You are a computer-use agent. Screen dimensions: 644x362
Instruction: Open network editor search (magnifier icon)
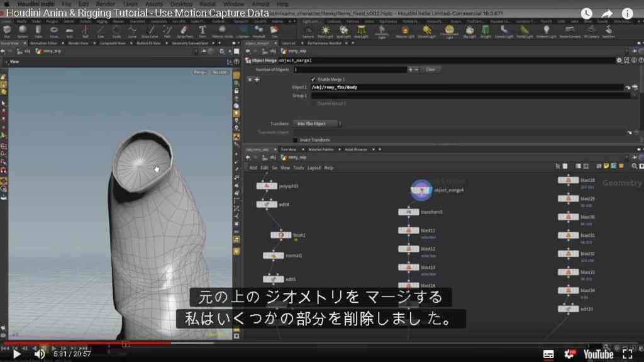click(x=635, y=166)
